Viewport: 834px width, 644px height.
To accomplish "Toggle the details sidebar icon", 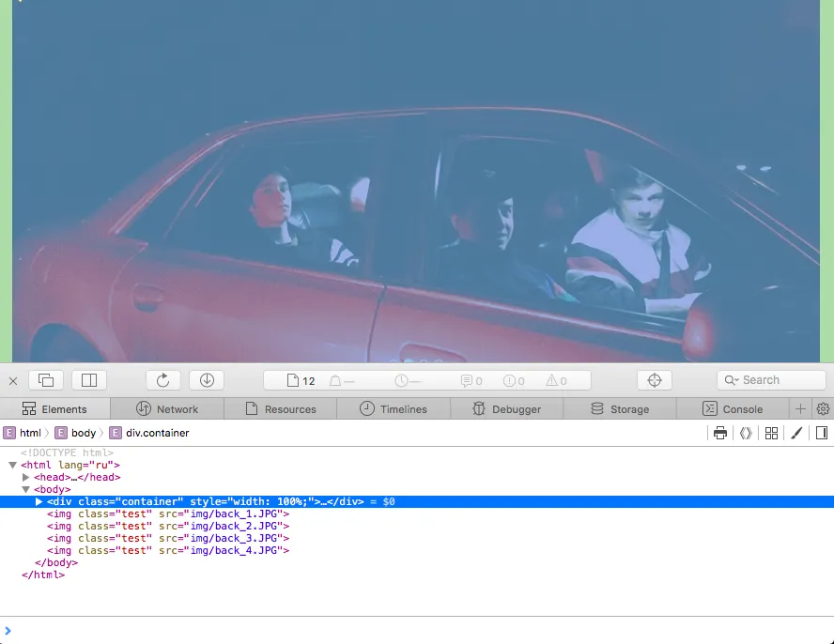I will click(x=821, y=433).
